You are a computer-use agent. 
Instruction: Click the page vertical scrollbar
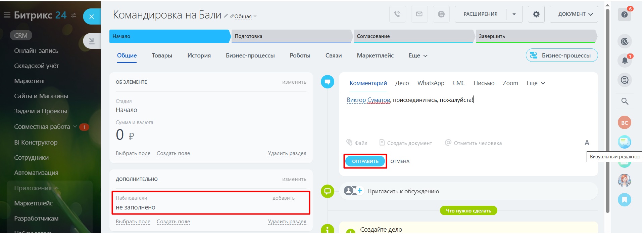607,111
